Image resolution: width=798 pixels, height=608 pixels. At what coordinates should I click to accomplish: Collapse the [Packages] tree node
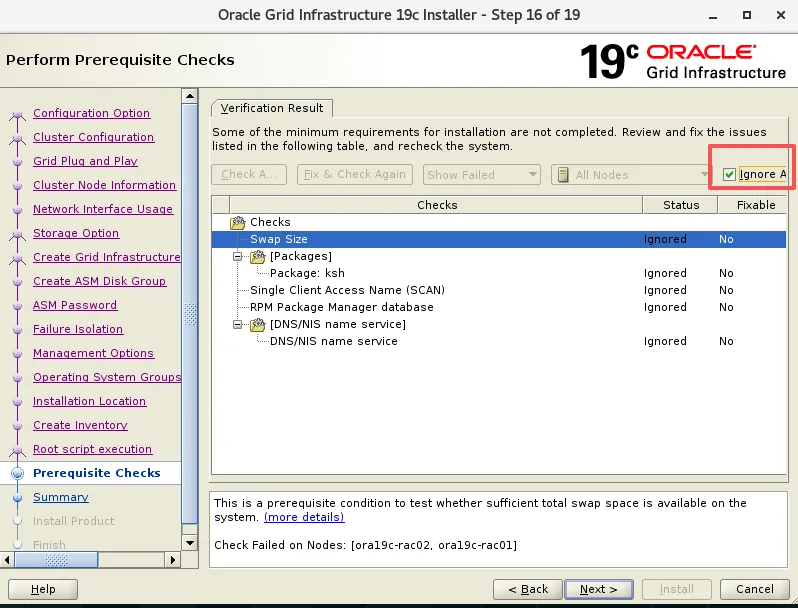[237, 256]
